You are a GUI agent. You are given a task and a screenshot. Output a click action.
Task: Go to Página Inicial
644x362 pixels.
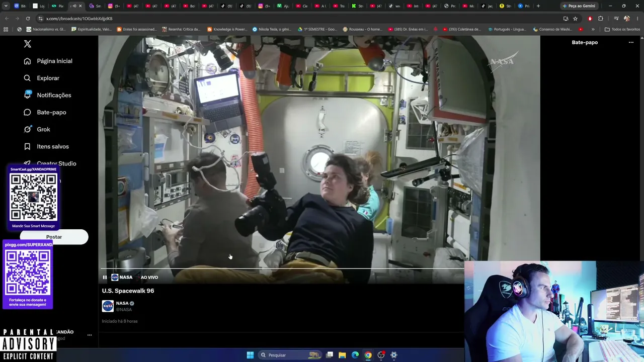tap(48, 61)
